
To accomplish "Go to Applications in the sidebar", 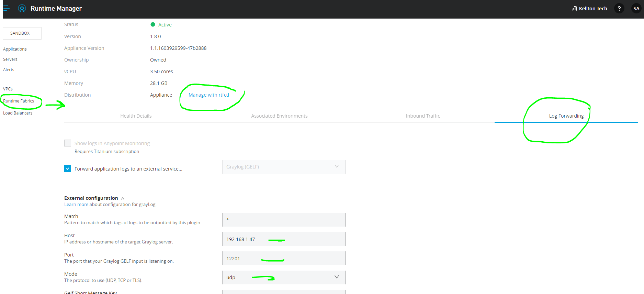I will (x=15, y=49).
